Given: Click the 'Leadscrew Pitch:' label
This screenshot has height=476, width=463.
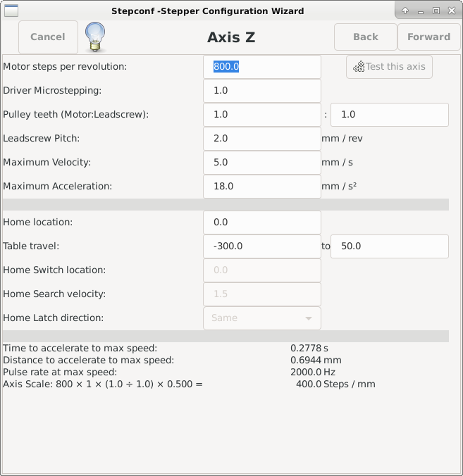Looking at the screenshot, I should click(42, 139).
